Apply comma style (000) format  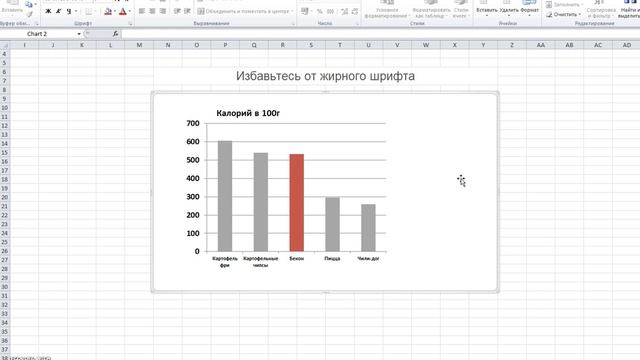pyautogui.click(x=330, y=11)
